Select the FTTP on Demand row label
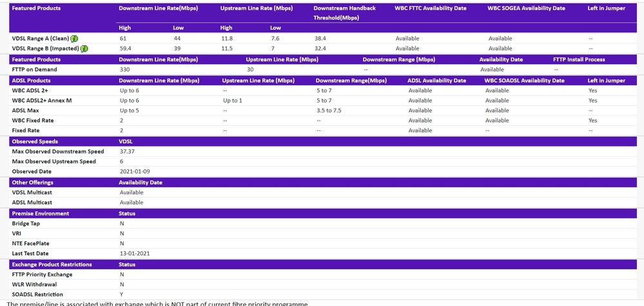 pos(34,70)
